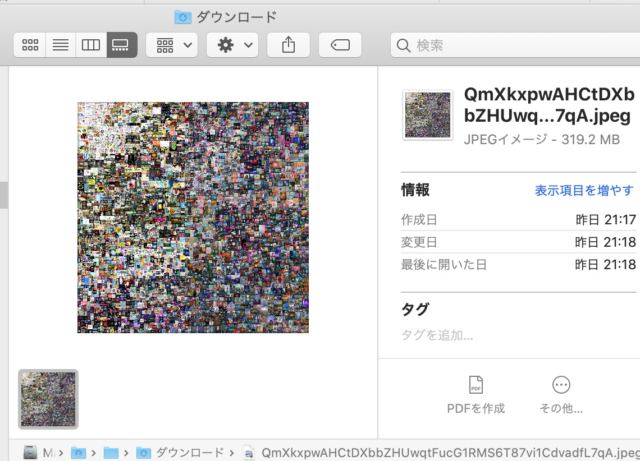Switch to icon view mode

(x=30, y=45)
